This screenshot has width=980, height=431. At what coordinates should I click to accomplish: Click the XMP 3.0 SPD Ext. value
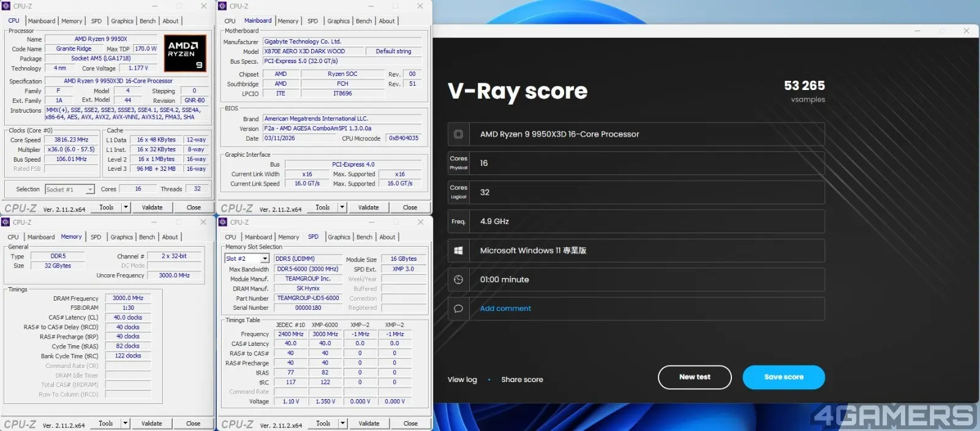pos(403,269)
